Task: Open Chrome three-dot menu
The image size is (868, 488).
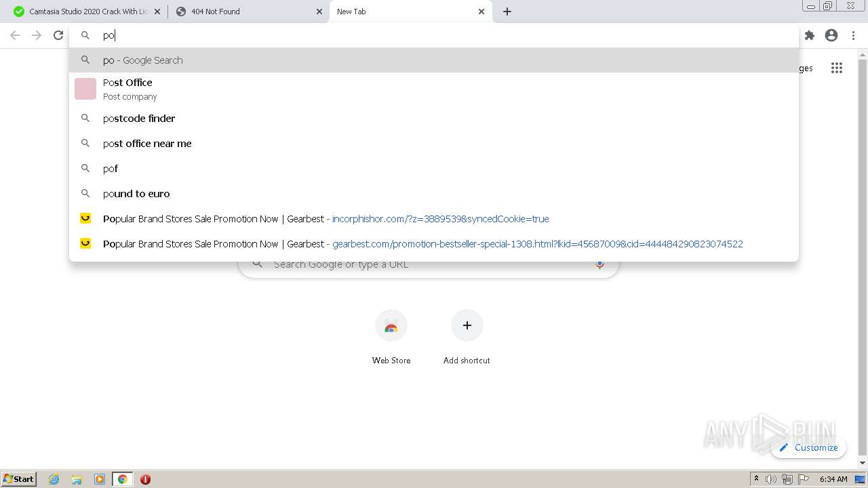Action: 853,35
